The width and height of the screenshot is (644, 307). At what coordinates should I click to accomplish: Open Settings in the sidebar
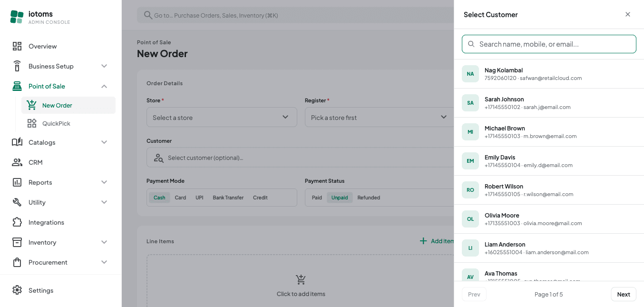pyautogui.click(x=61, y=290)
